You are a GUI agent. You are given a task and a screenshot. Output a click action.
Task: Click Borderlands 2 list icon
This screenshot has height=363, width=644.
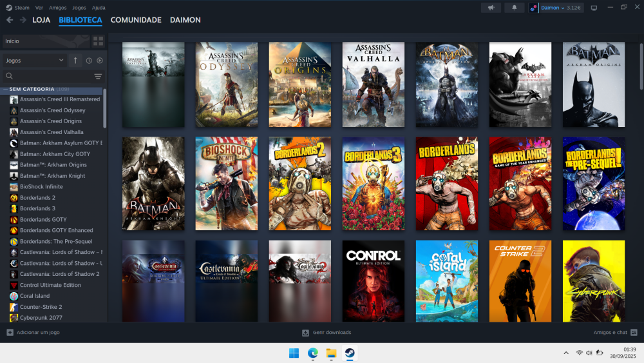coord(14,198)
